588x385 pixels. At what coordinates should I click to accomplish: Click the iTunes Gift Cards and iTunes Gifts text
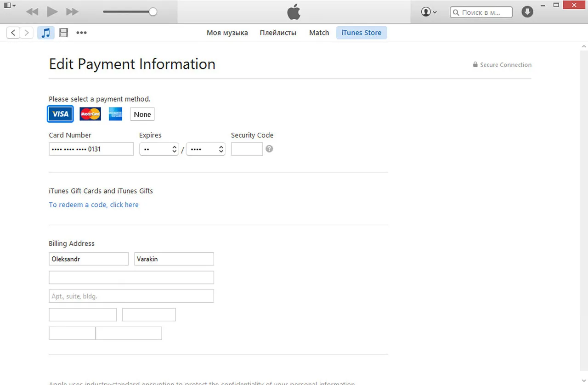pos(101,191)
